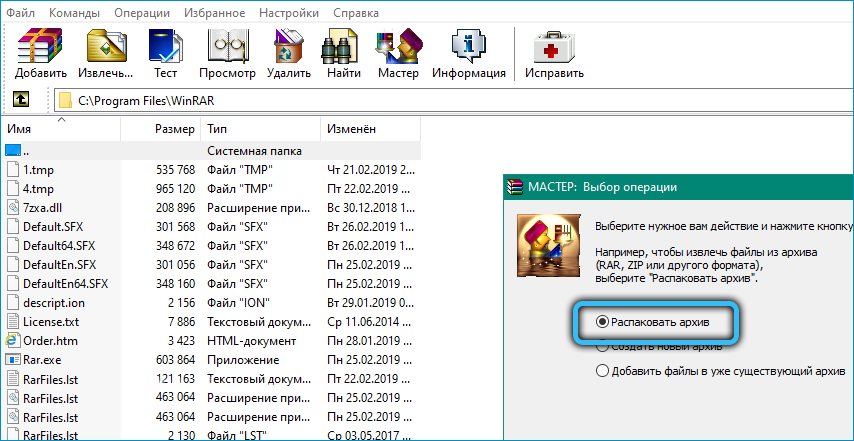Sort by the Размер column header
This screenshot has width=854, height=441.
point(161,129)
